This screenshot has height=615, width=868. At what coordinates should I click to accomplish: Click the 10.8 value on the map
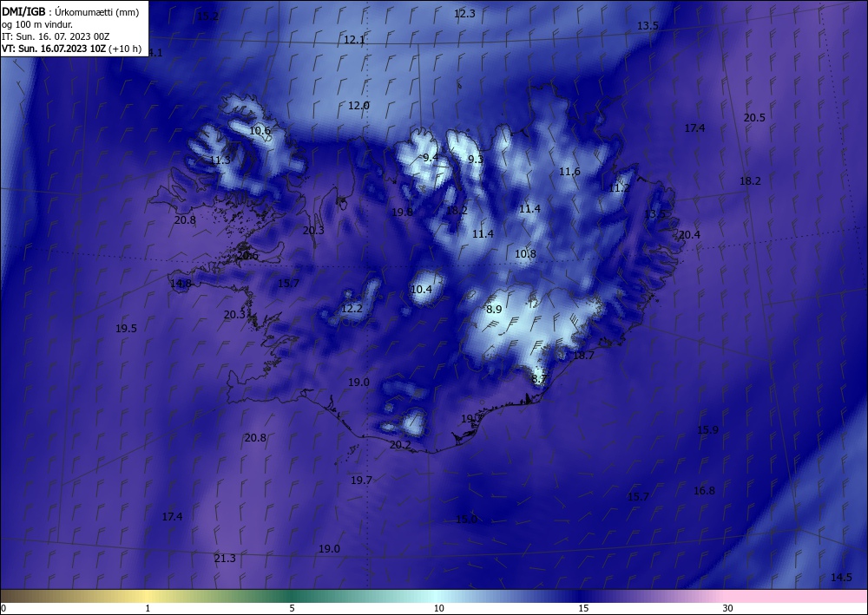pyautogui.click(x=525, y=254)
